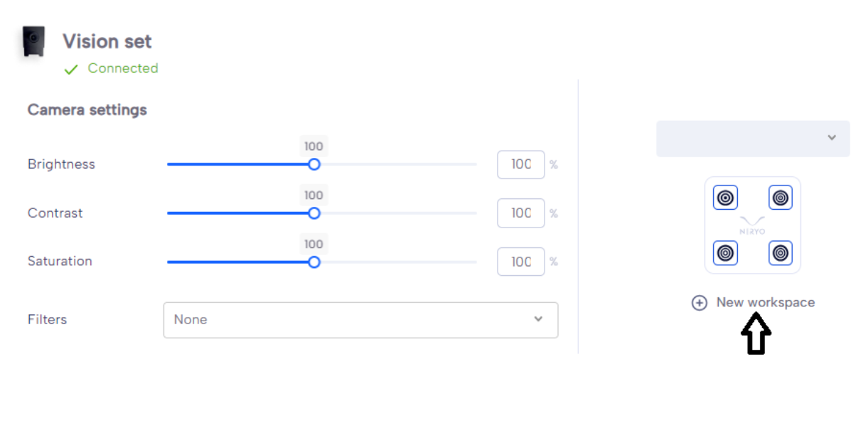
Task: Click the Contrast slider handle
Action: point(314,213)
